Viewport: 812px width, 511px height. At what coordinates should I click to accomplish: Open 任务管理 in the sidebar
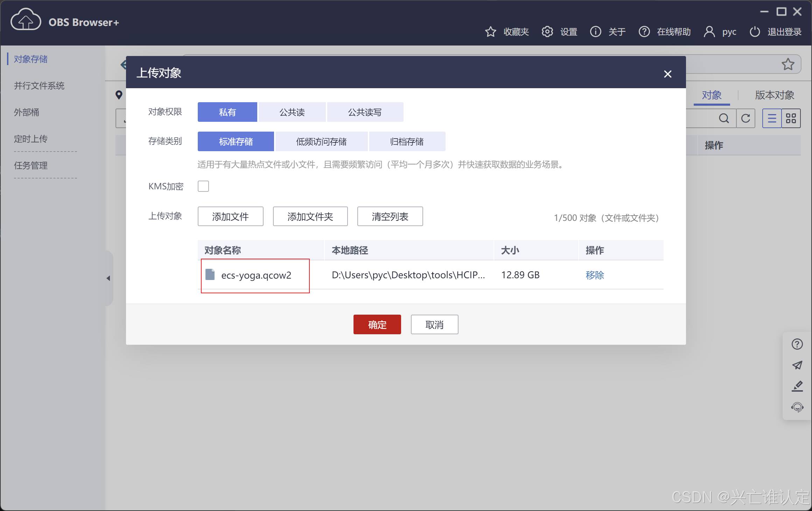point(31,165)
